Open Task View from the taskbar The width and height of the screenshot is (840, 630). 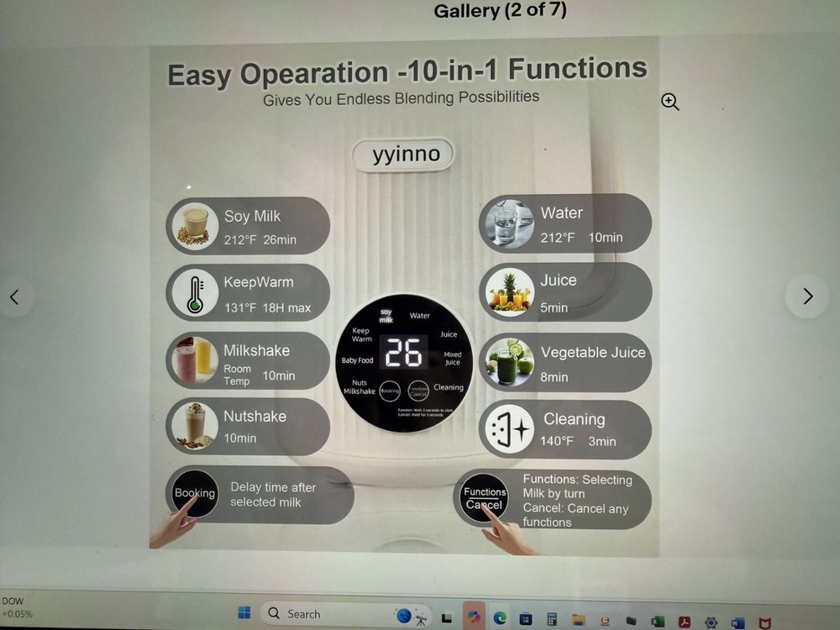coord(446,618)
